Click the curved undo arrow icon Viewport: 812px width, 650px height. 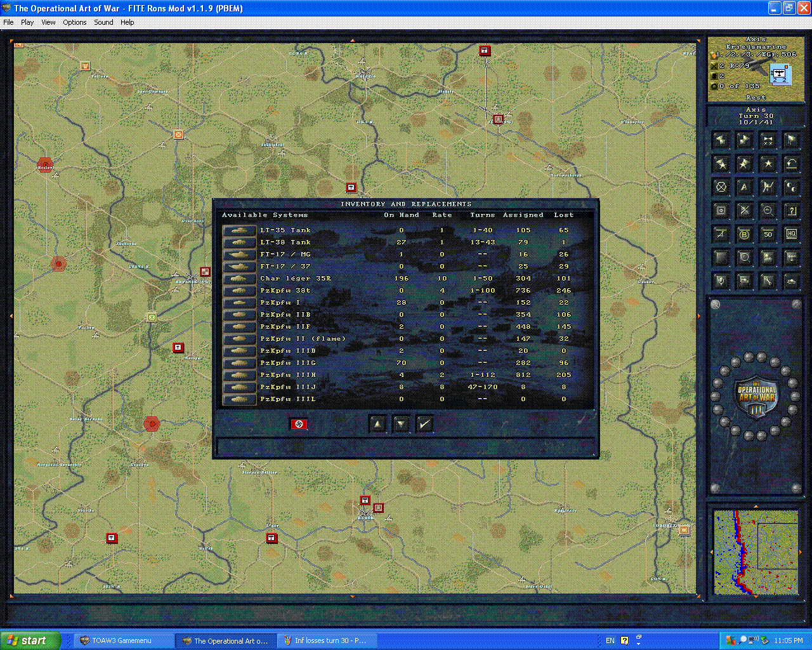[x=791, y=164]
